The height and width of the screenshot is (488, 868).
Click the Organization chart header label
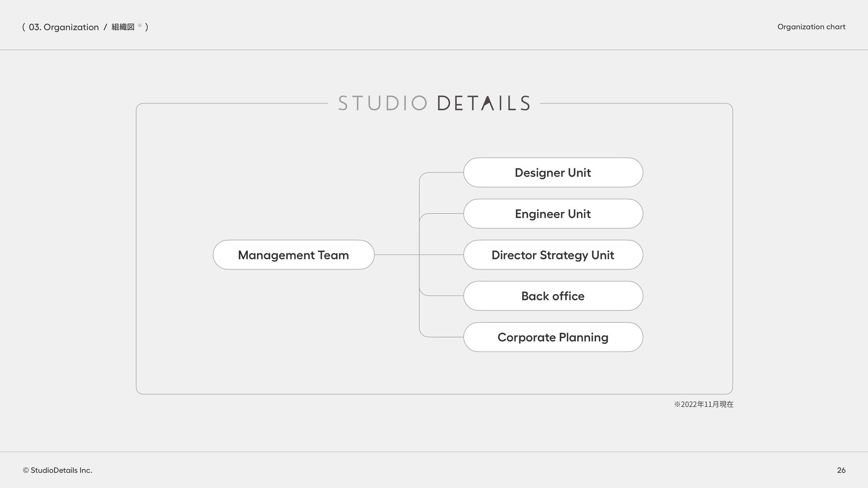(x=811, y=27)
